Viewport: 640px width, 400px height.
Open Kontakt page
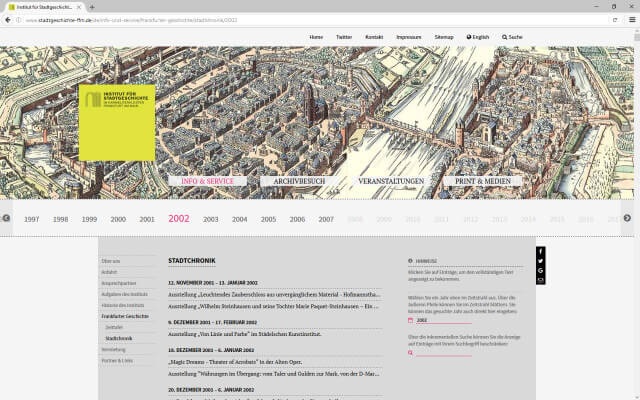pyautogui.click(x=374, y=37)
